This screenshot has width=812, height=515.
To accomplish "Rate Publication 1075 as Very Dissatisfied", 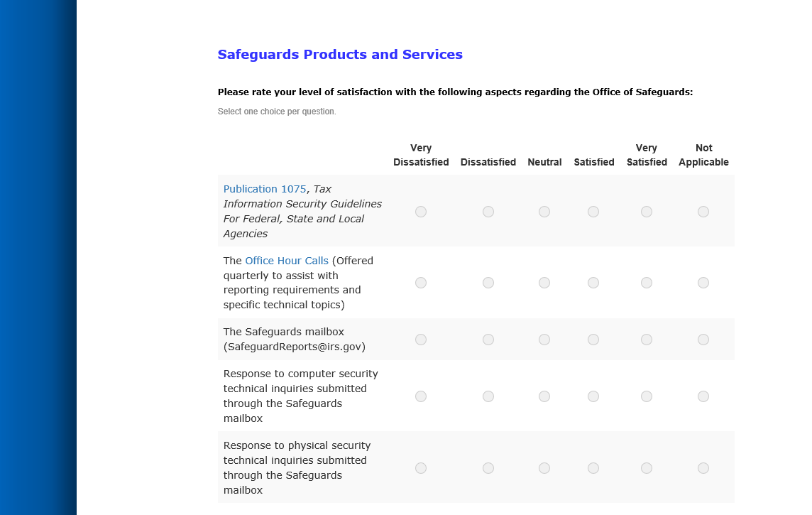I will coord(421,212).
